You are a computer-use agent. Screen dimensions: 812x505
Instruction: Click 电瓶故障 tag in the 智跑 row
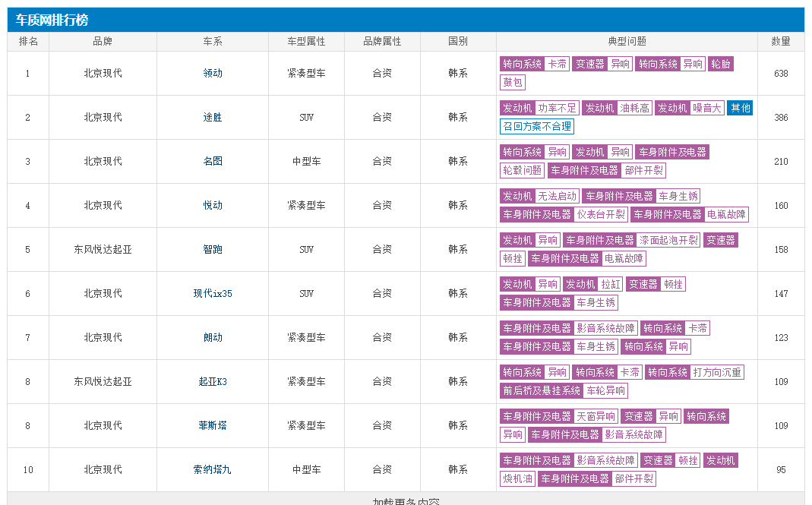(x=624, y=258)
